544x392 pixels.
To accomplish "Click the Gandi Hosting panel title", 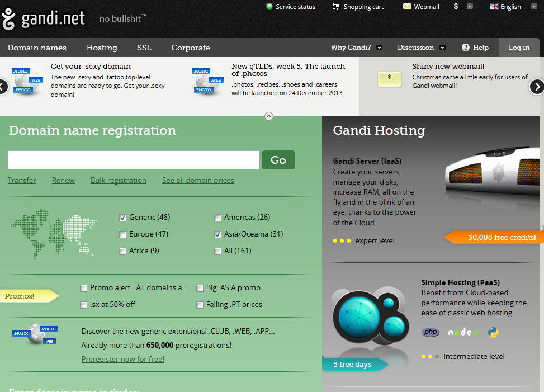I will [379, 130].
